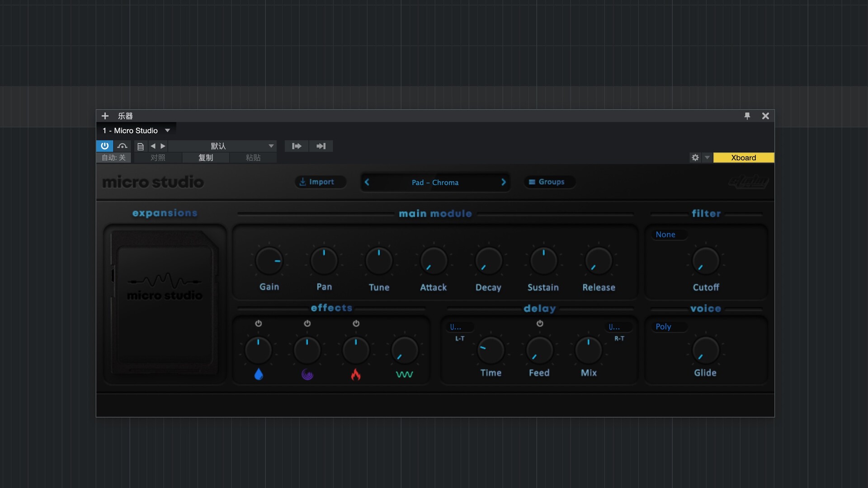Image resolution: width=868 pixels, height=488 pixels.
Task: Click the 自动: 关 automation item
Action: (x=113, y=158)
